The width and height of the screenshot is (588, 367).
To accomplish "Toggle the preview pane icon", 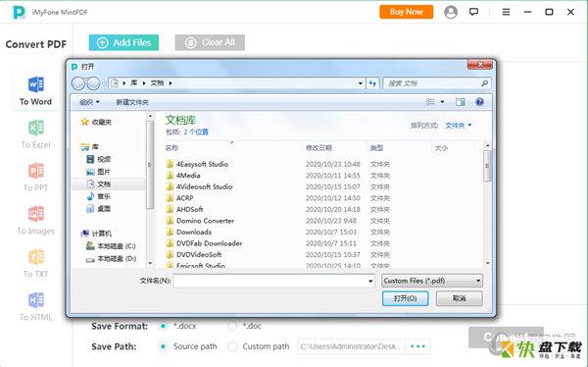I will pyautogui.click(x=461, y=102).
